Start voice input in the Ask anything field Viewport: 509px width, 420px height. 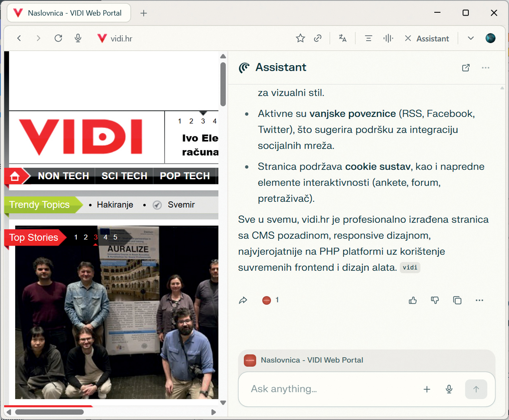tap(449, 389)
